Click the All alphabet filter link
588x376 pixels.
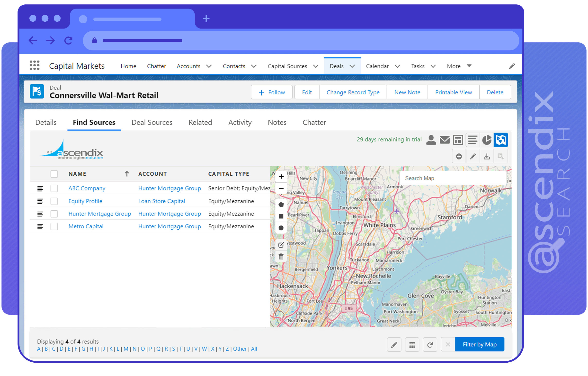point(254,349)
